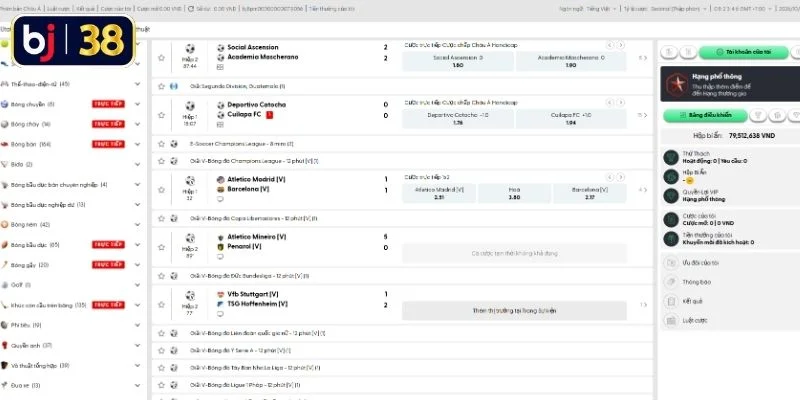
Task: Open more markets arrow for Stuttgart match
Action: point(644,305)
